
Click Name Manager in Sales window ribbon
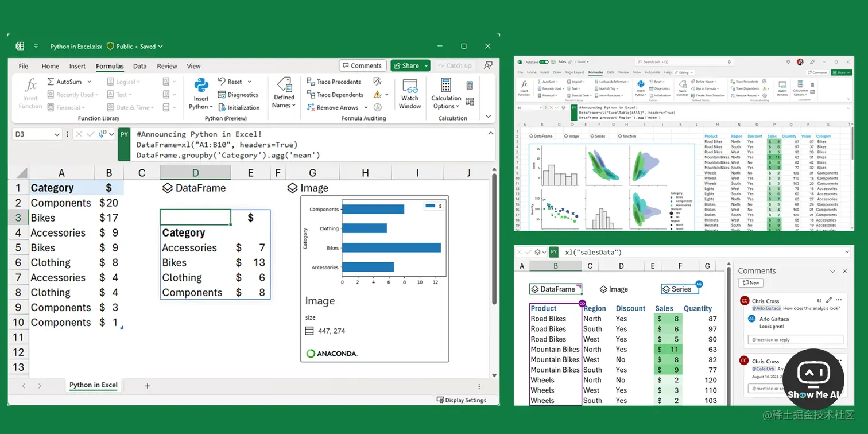683,88
